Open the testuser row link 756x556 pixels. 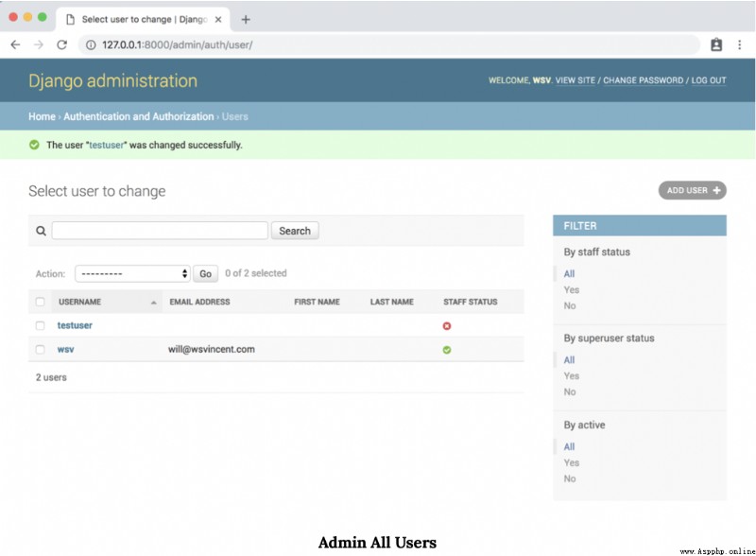point(75,325)
